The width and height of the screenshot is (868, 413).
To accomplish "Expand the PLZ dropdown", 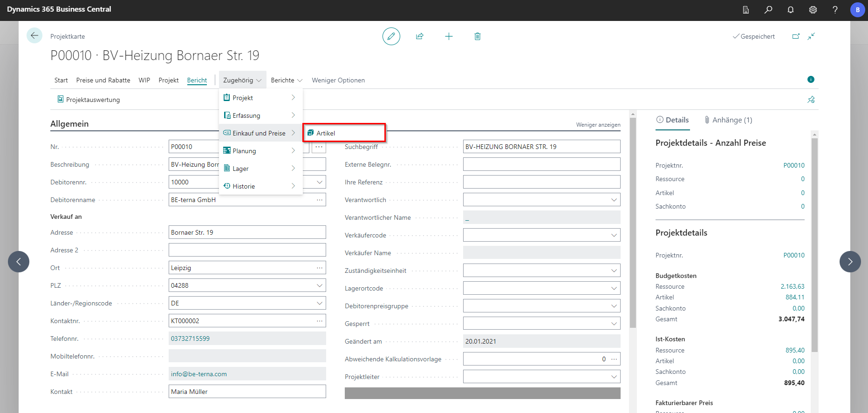I will 320,285.
